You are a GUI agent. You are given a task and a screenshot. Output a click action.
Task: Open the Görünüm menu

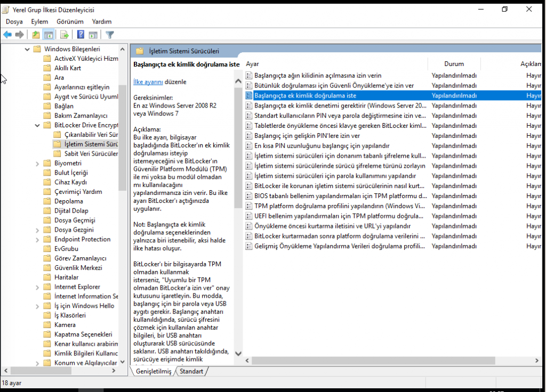70,21
